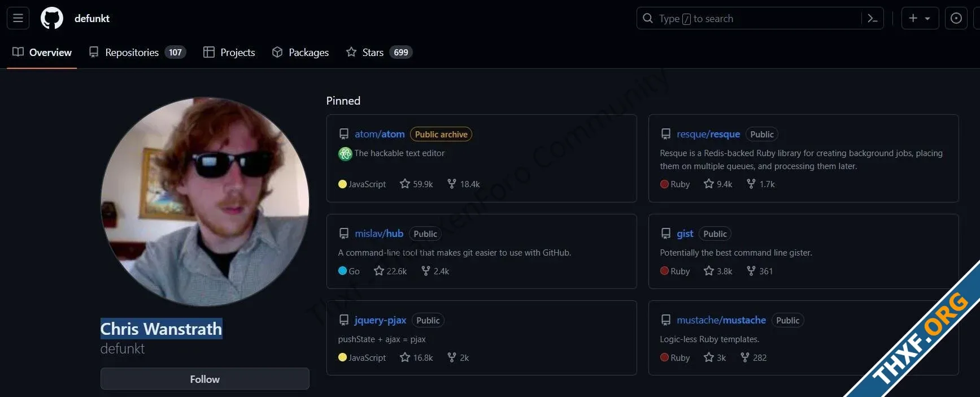Click the repo icon beside mislav/hub
The width and height of the screenshot is (980, 397).
pos(343,234)
